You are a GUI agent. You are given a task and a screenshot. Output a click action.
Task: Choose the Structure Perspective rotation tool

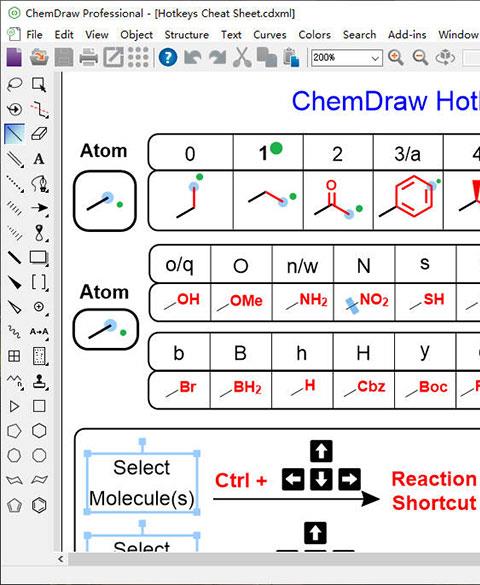pos(15,109)
